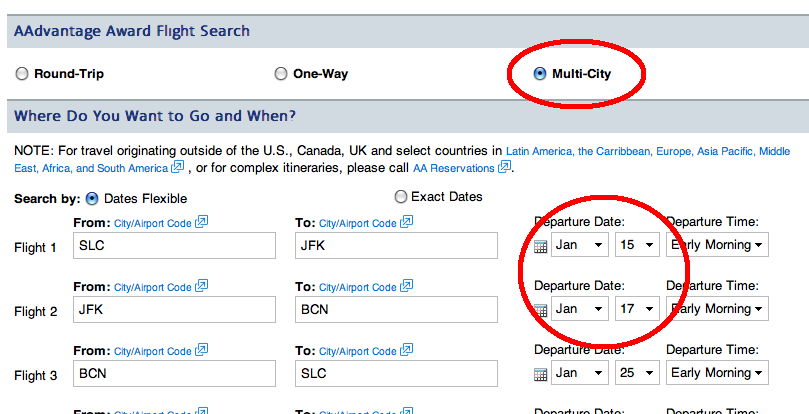Screen dimensions: 809x414
Task: Click the Flight 3 row label
Action: (36, 376)
